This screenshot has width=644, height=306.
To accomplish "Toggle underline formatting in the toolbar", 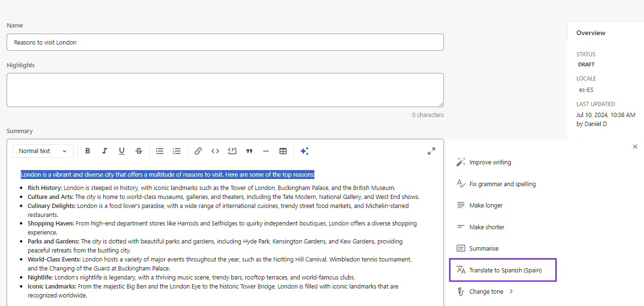I will point(122,151).
